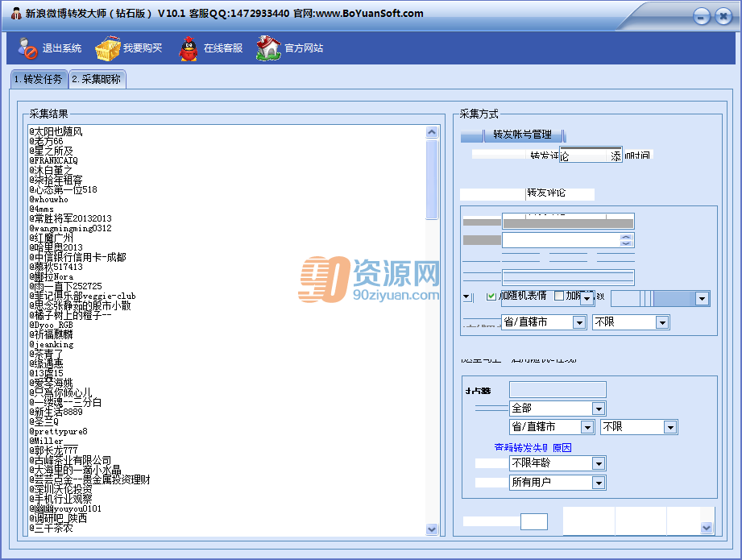Click the spinner down arrow in text field
Screen dimensions: 742x560
point(626,243)
